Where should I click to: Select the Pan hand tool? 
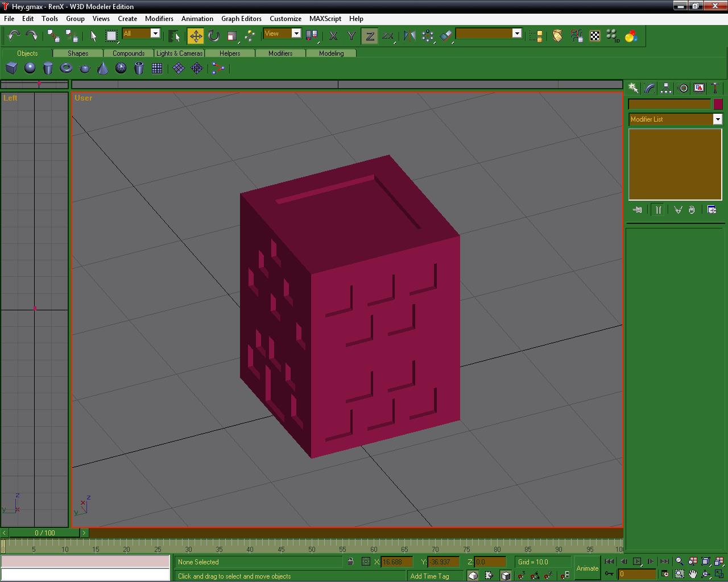[693, 574]
